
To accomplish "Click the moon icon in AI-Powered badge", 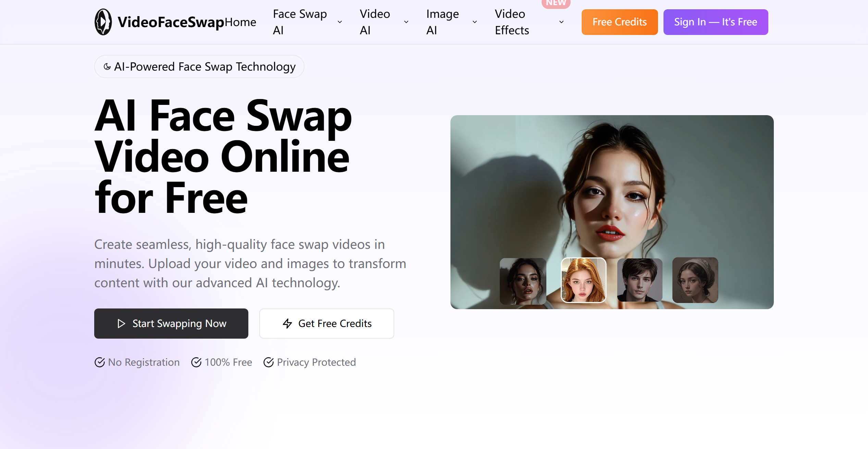I will point(107,66).
